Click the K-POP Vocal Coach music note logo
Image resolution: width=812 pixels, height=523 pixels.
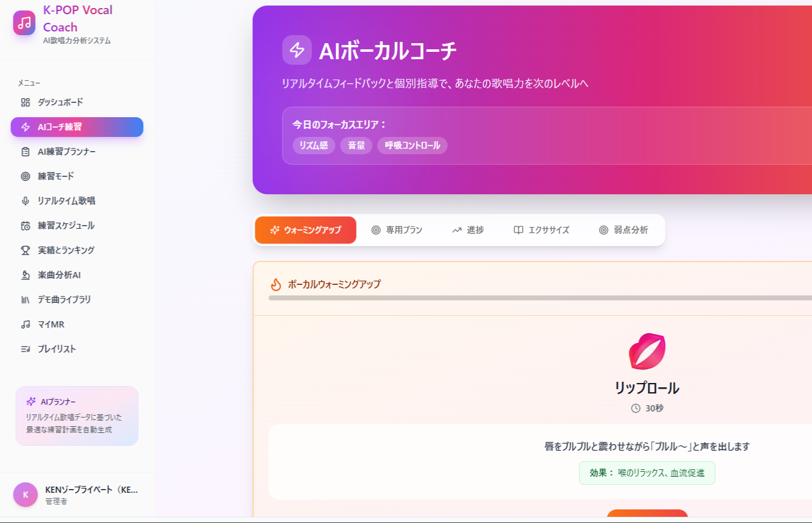coord(24,23)
